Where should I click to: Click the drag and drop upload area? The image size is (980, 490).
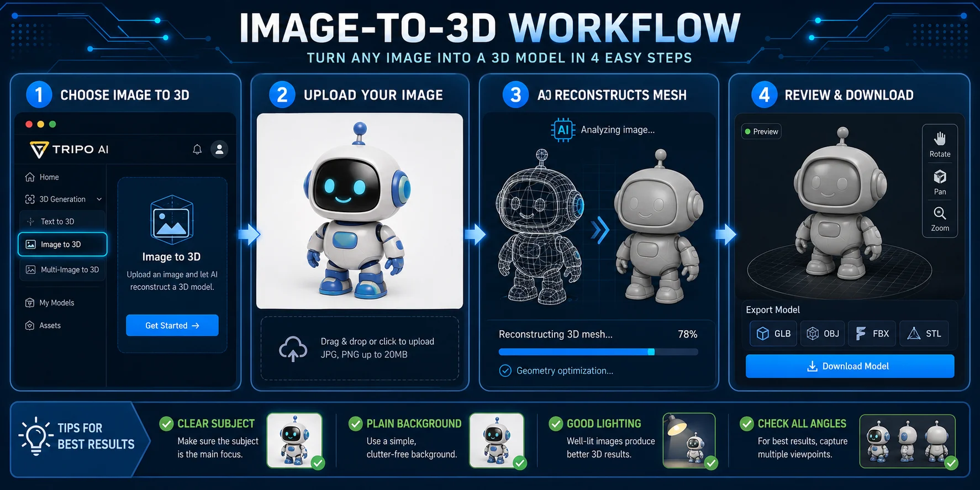coord(360,348)
